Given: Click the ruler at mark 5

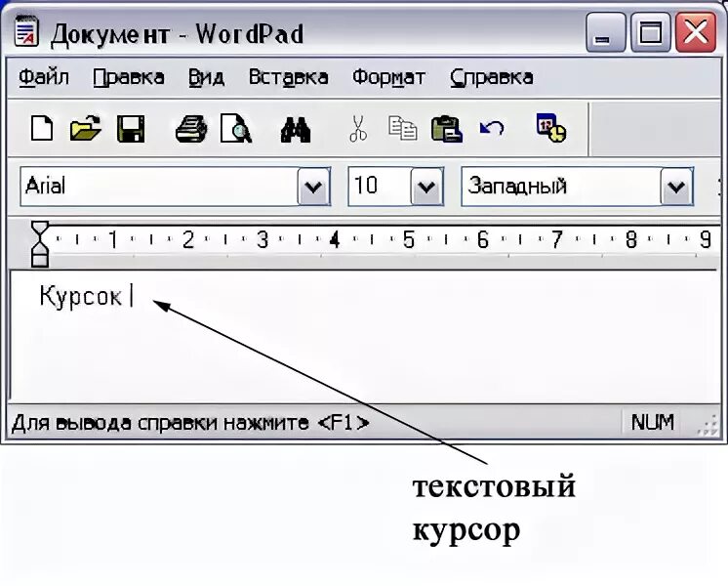Looking at the screenshot, I should pos(408,240).
